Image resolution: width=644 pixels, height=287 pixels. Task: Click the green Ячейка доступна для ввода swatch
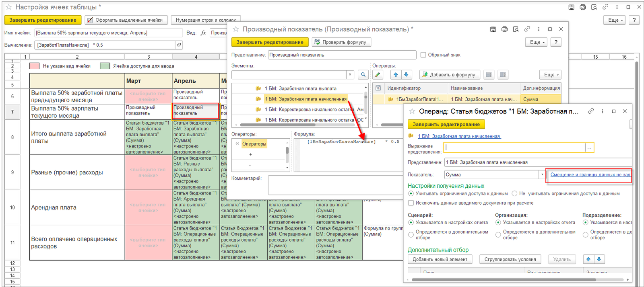coord(105,66)
